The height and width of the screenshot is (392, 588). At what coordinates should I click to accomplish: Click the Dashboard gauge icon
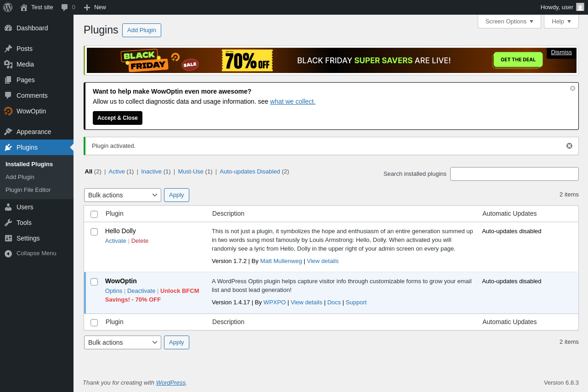(x=8, y=28)
